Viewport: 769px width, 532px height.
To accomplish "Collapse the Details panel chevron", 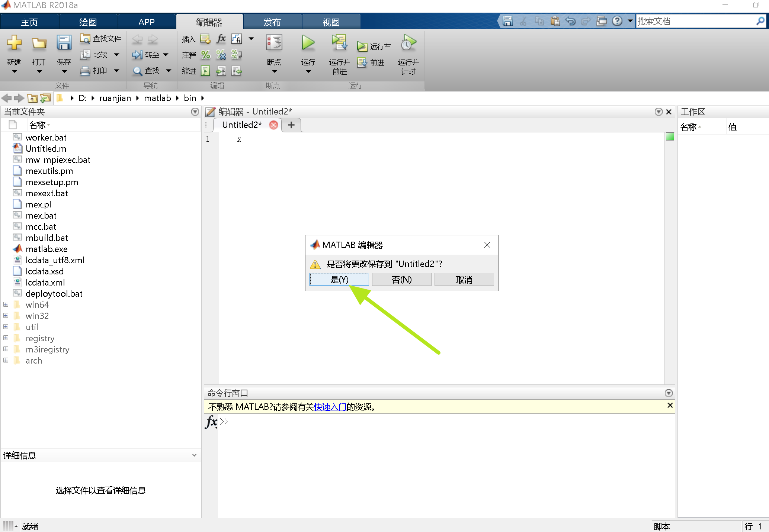I will (x=194, y=455).
